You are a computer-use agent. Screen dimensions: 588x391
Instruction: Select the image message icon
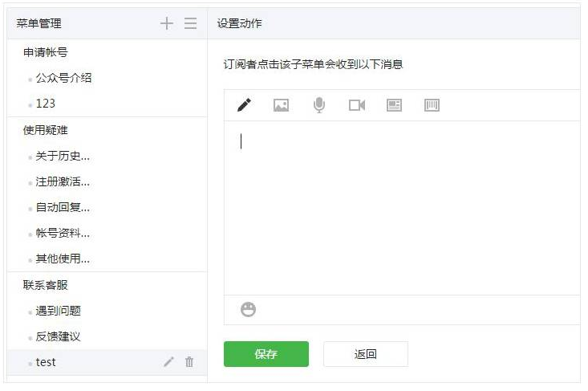point(281,105)
